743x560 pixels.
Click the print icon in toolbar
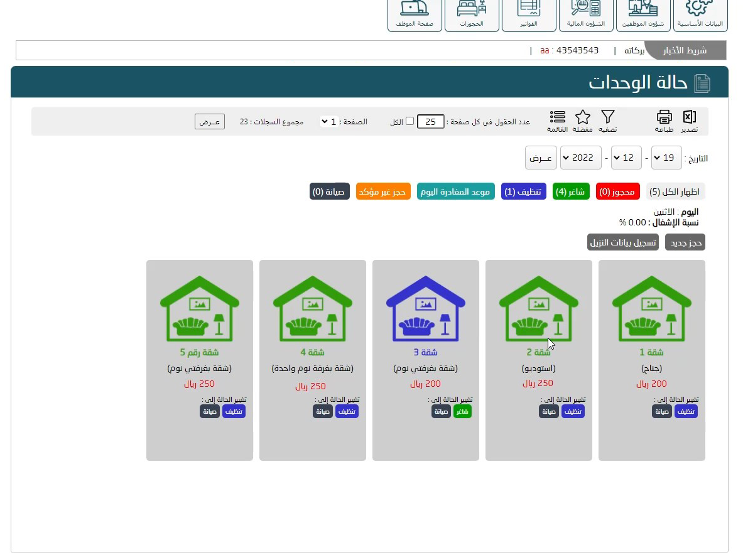(x=664, y=117)
